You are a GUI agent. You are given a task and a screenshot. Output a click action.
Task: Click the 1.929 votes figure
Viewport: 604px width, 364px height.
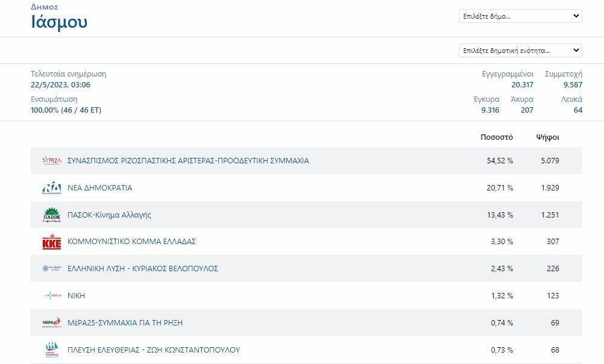pyautogui.click(x=550, y=187)
